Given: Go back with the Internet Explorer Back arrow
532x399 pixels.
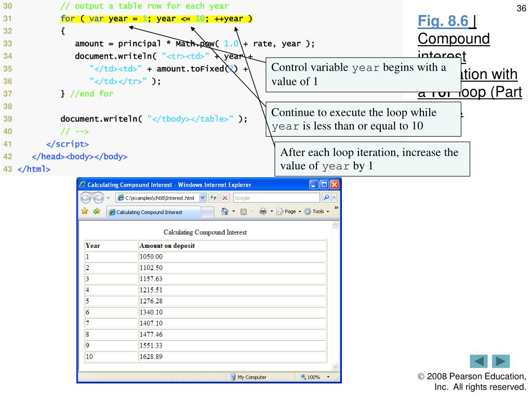Looking at the screenshot, I should (x=86, y=197).
